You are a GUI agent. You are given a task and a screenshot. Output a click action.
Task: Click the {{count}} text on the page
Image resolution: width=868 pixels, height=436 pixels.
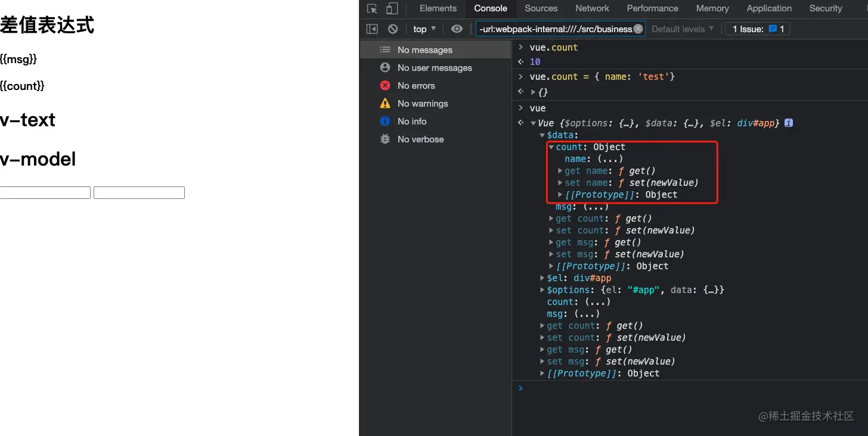[22, 86]
